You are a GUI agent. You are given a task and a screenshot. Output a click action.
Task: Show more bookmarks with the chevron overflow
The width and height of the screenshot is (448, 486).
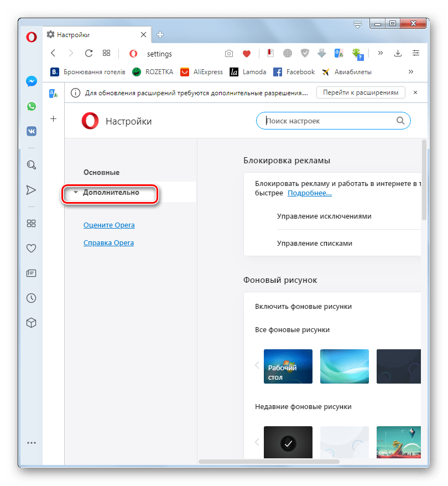pos(411,72)
